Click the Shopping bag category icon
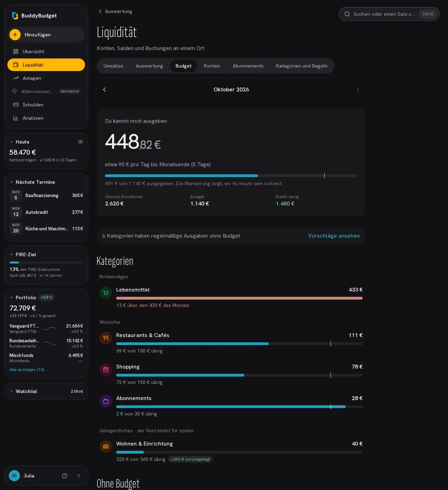 [x=106, y=370]
